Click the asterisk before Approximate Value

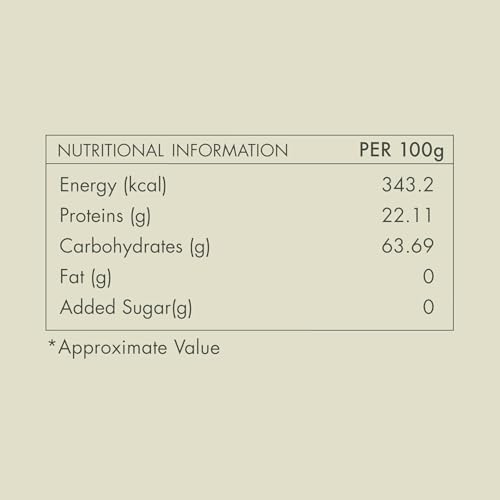(52, 343)
